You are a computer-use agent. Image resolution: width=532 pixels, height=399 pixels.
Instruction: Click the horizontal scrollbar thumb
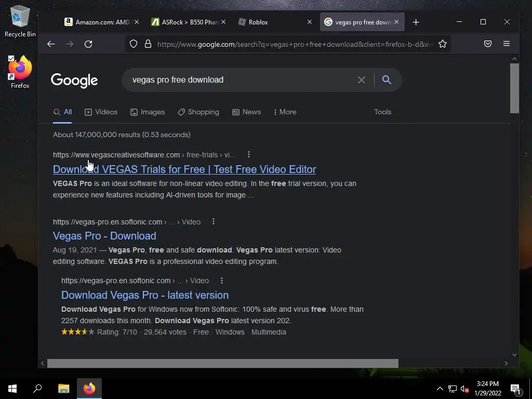tap(222, 363)
